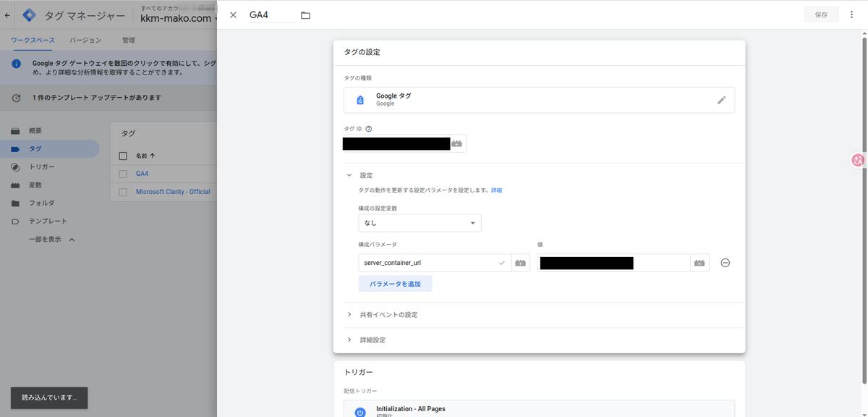Check the select-all checkbox in tag table
The width and height of the screenshot is (868, 417).
coord(123,156)
